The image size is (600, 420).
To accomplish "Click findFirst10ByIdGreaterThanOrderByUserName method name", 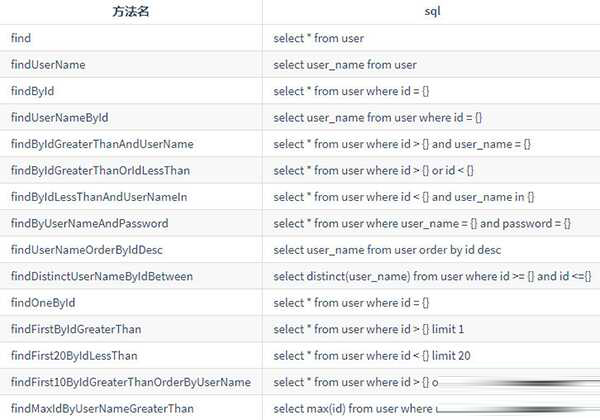I will click(130, 382).
